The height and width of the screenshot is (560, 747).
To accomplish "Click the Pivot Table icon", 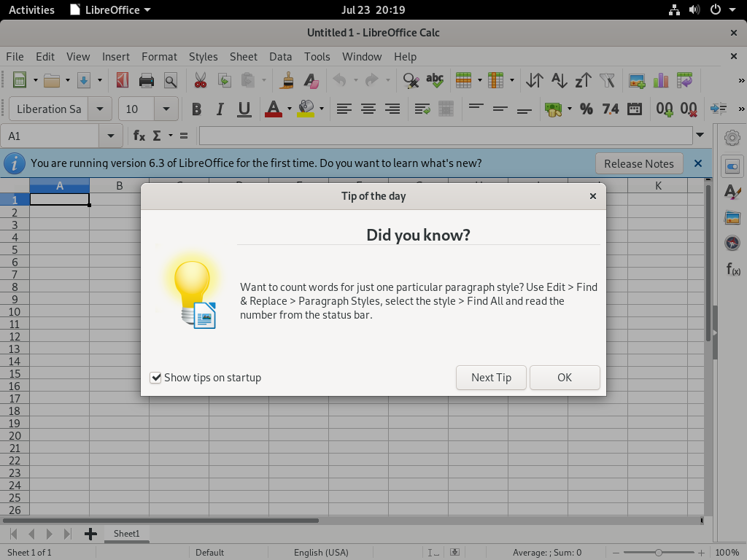I will [x=684, y=80].
